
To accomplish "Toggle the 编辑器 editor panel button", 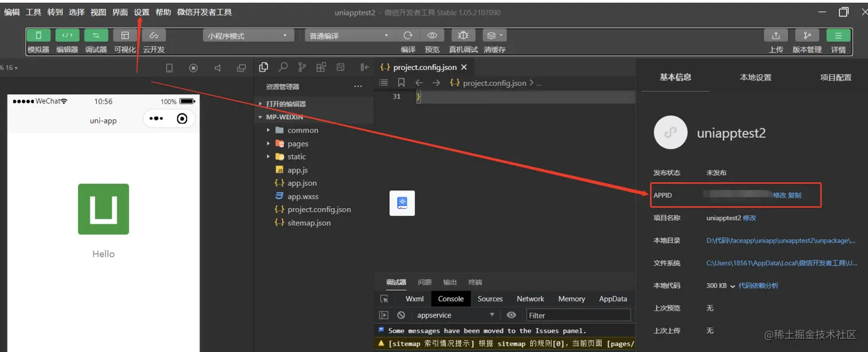I will click(x=67, y=36).
